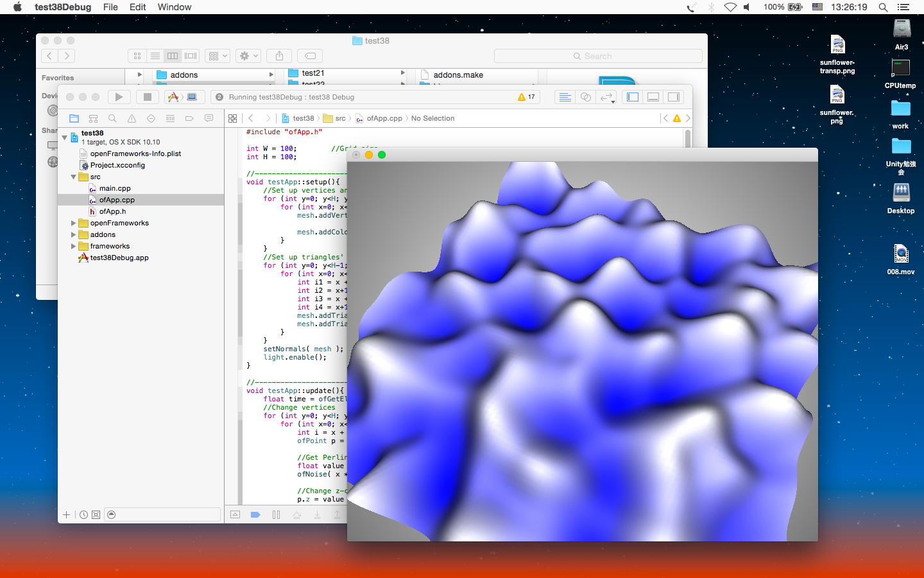Open the Issue navigator triangle icon
This screenshot has width=924, height=578.
(x=132, y=118)
